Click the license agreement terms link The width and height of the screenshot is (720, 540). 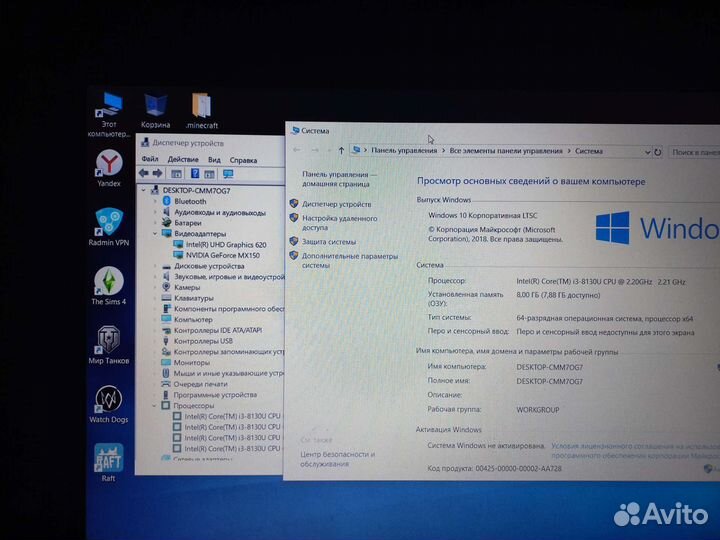pos(635,451)
